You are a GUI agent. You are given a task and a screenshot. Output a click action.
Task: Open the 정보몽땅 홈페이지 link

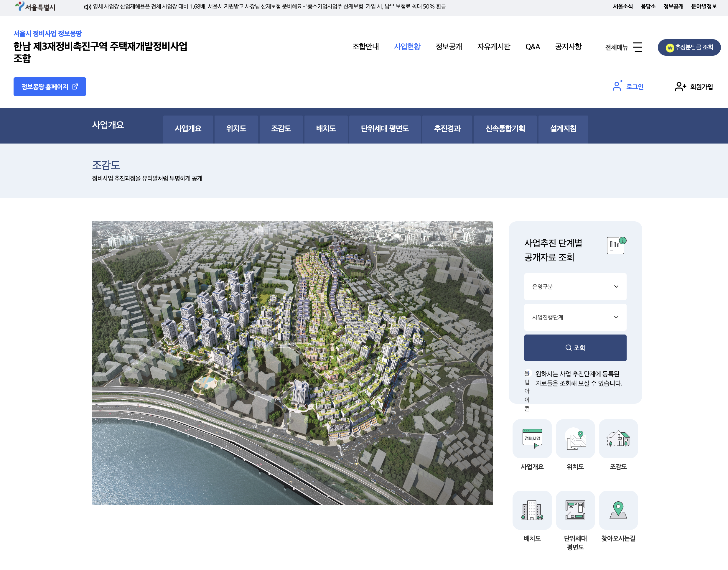[x=50, y=87]
